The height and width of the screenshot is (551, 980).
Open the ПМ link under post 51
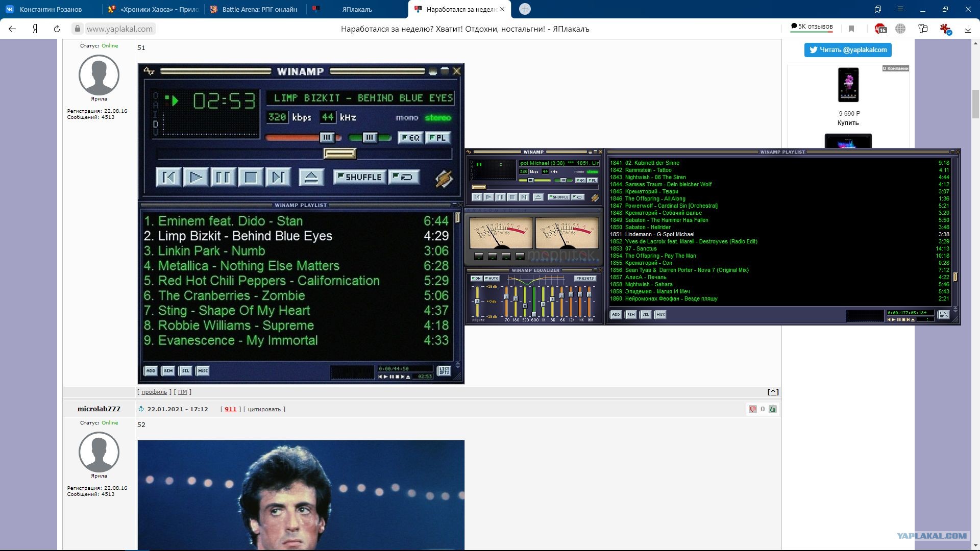182,392
